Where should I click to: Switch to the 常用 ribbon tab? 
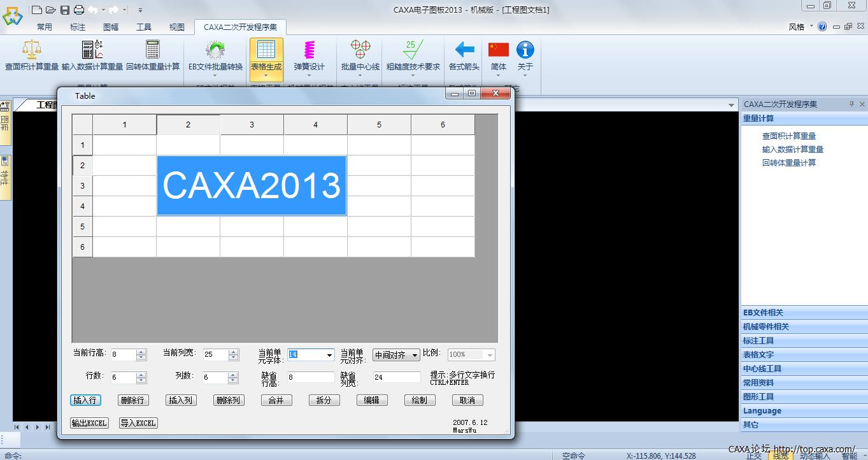[45, 27]
